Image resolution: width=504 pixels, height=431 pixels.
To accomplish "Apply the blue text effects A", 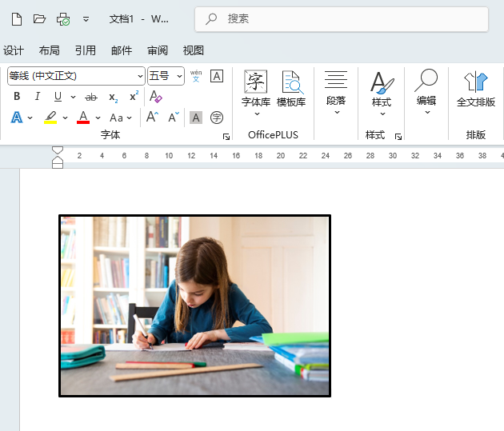I will (x=17, y=118).
